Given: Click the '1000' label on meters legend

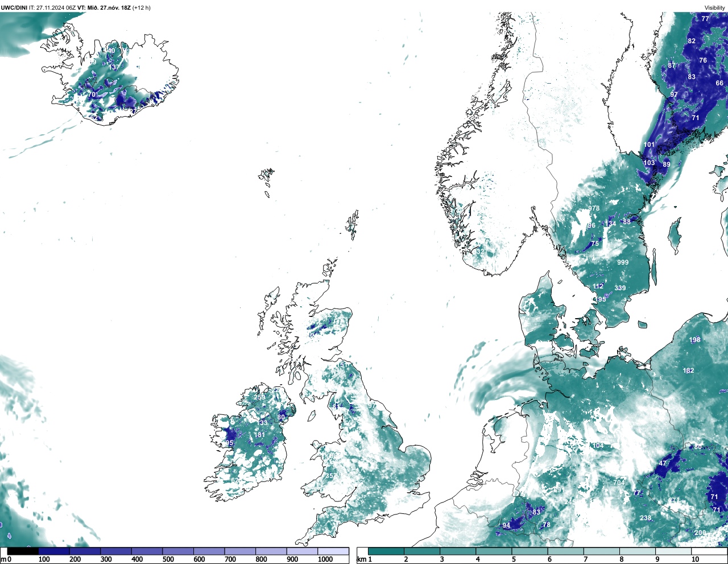Looking at the screenshot, I should pos(325,559).
